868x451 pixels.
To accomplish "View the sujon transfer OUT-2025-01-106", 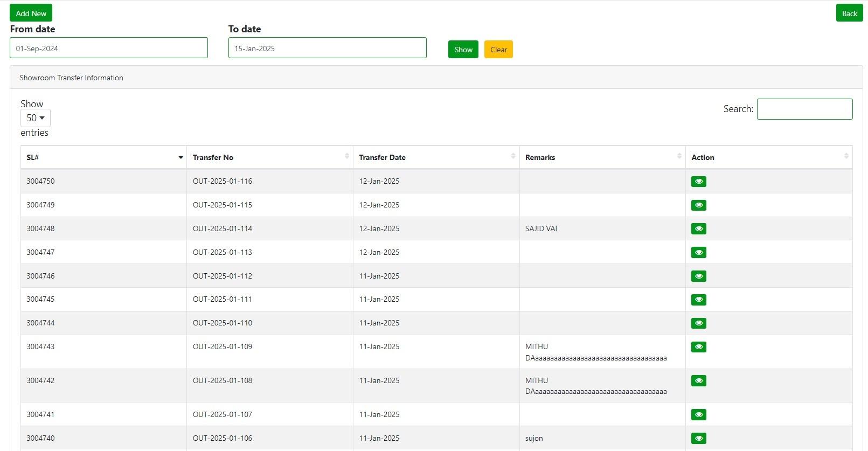I will pyautogui.click(x=698, y=439).
